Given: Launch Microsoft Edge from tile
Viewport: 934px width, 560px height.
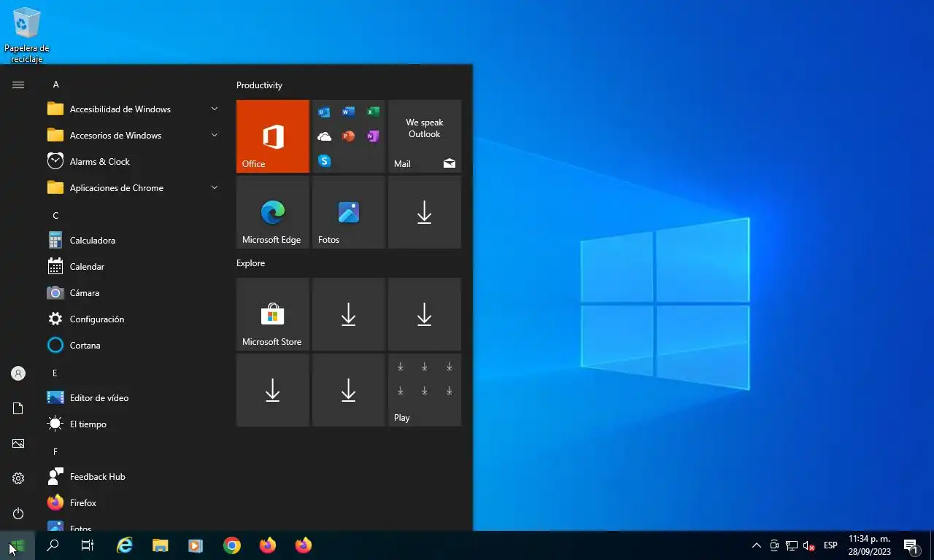Looking at the screenshot, I should (273, 212).
